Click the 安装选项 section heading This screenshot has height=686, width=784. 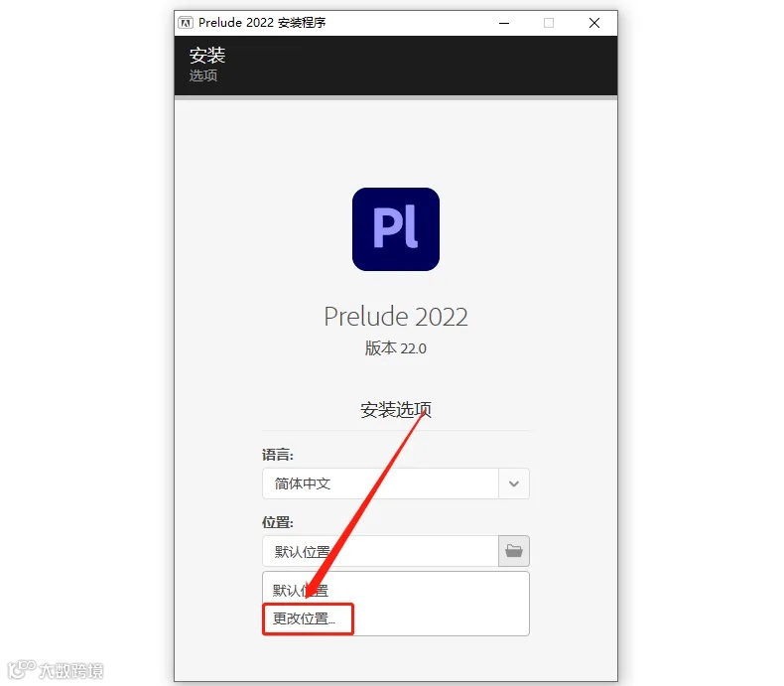(x=396, y=410)
